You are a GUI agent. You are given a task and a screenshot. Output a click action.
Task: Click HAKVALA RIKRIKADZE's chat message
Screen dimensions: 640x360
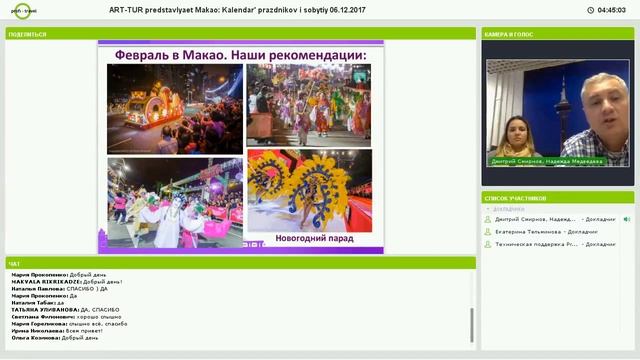[x=67, y=282]
